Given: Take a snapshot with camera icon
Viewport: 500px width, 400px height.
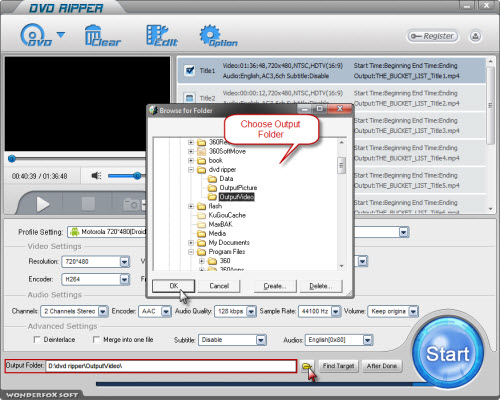Looking at the screenshot, I should (x=132, y=204).
